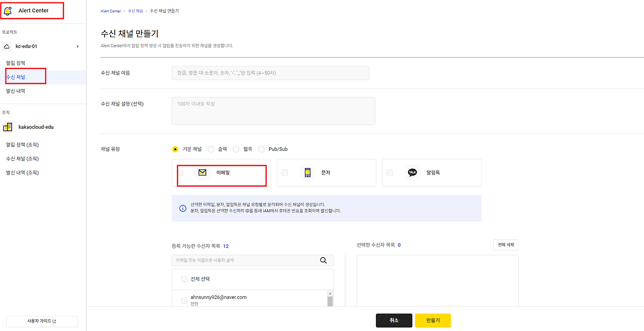Expand the kc-edu-01 project chevron

click(x=77, y=46)
